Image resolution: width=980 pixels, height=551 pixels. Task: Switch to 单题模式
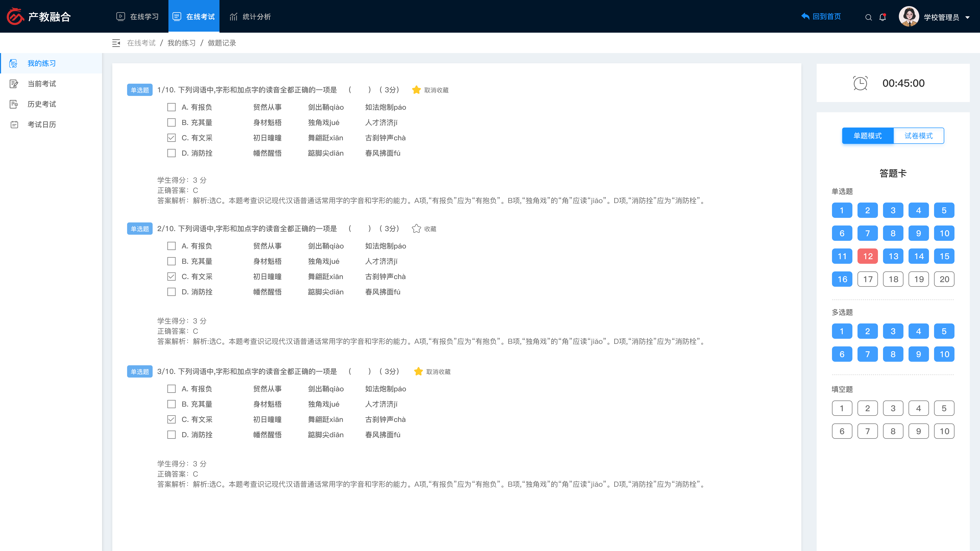(x=867, y=136)
